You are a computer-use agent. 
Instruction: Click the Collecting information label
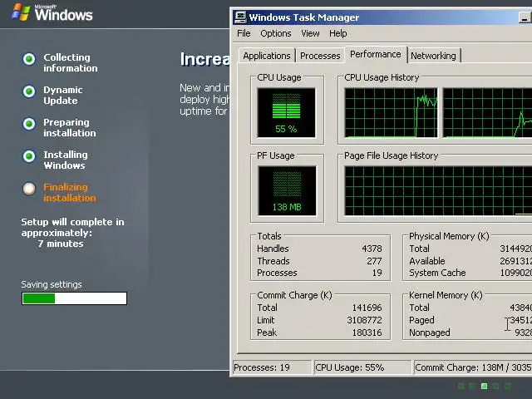pos(70,63)
